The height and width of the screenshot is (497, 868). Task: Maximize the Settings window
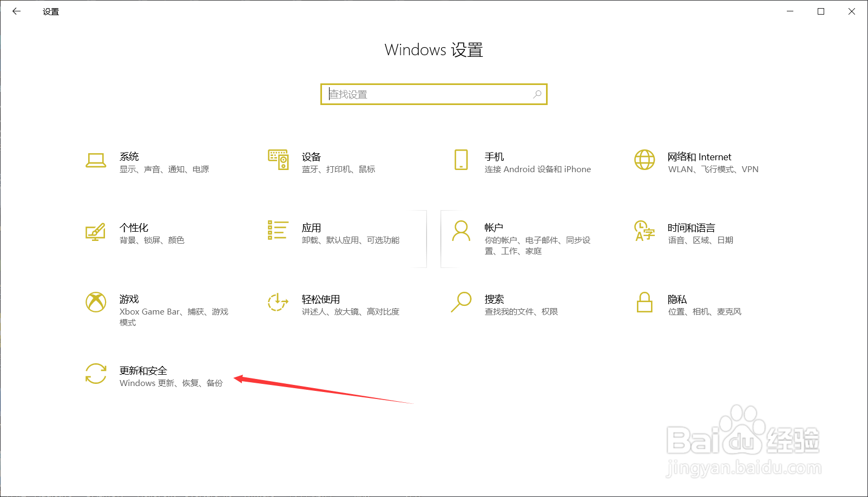coord(821,11)
